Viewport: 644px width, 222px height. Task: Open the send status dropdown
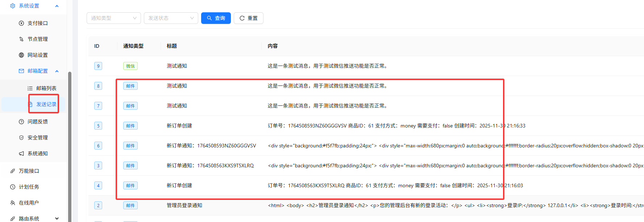pos(171,18)
